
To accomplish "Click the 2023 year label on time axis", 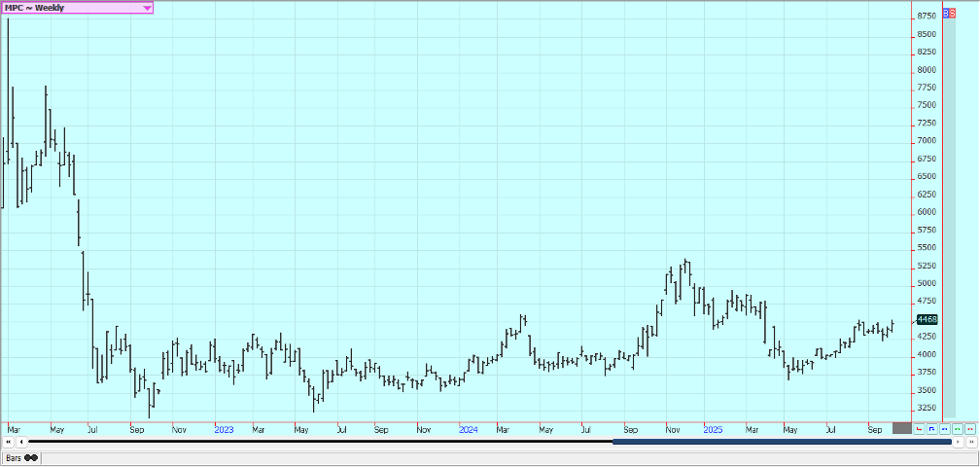I will coord(224,428).
